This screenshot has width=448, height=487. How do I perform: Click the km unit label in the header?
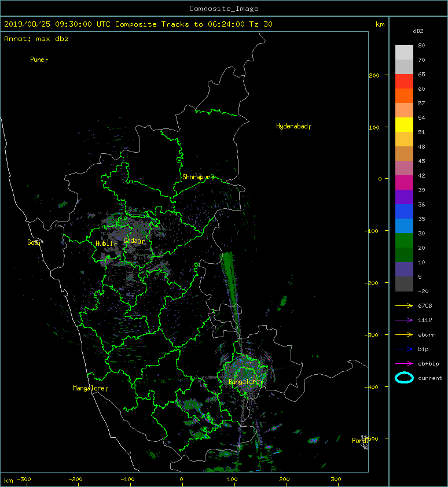point(380,24)
